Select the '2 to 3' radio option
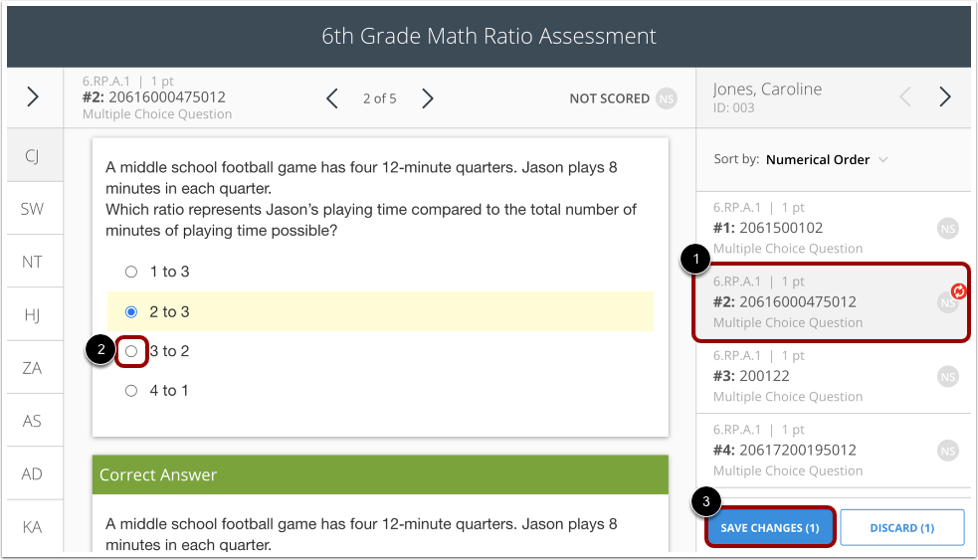The width and height of the screenshot is (978, 560). (x=131, y=311)
